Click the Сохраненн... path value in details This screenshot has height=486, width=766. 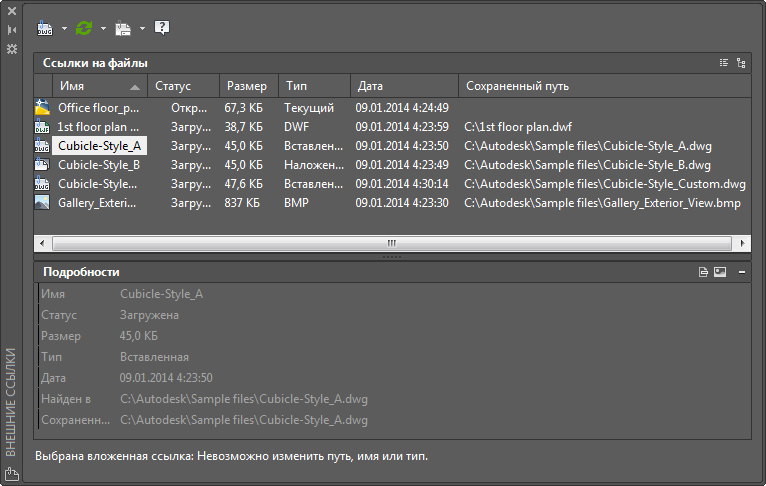coord(244,420)
